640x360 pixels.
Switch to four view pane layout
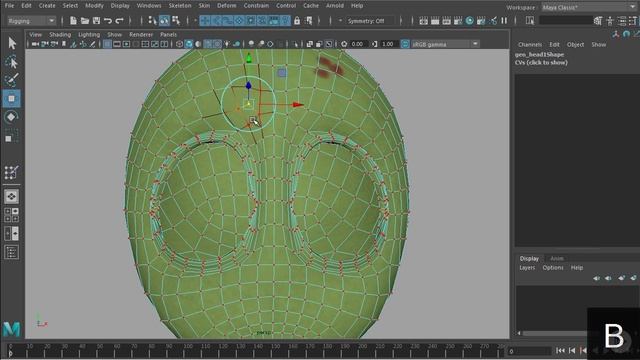coord(11,215)
